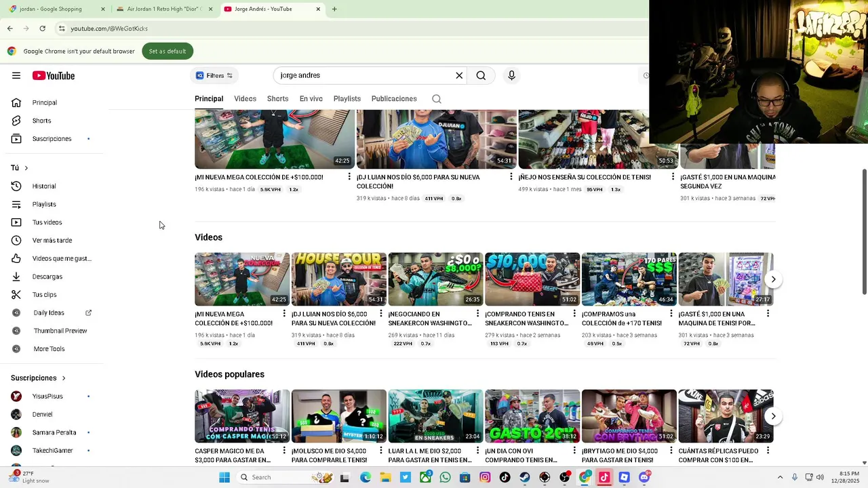868x488 pixels.
Task: Expand the Suscripciones section chevron
Action: pos(64,378)
